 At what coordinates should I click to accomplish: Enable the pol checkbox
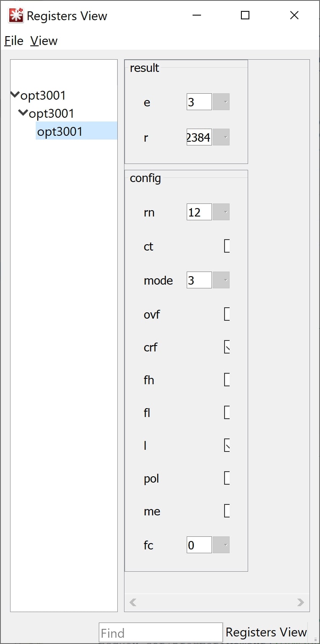point(227,478)
